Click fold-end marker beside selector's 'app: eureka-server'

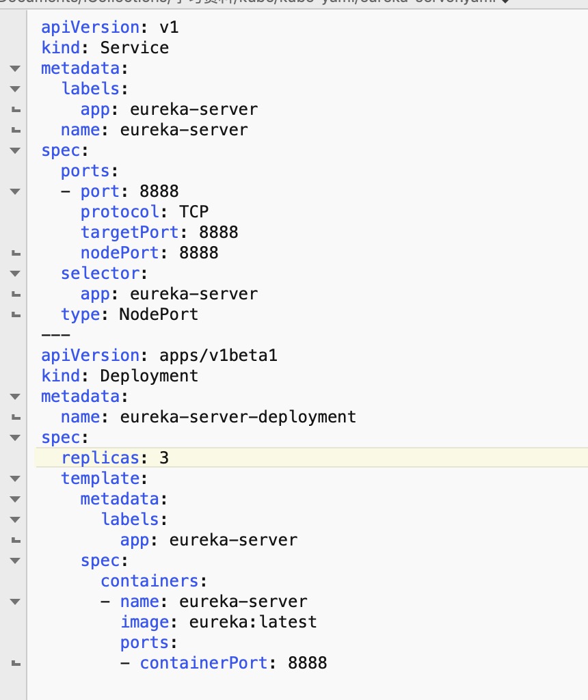(16, 294)
